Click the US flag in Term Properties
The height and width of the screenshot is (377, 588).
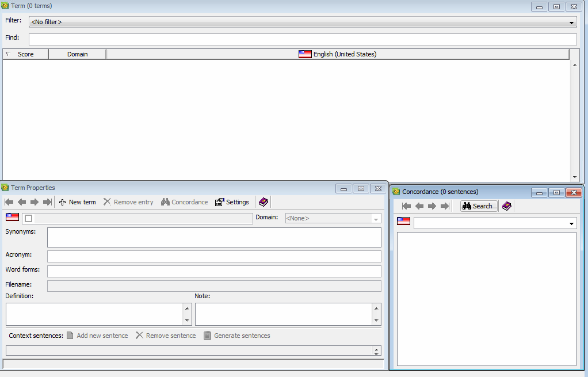12,218
